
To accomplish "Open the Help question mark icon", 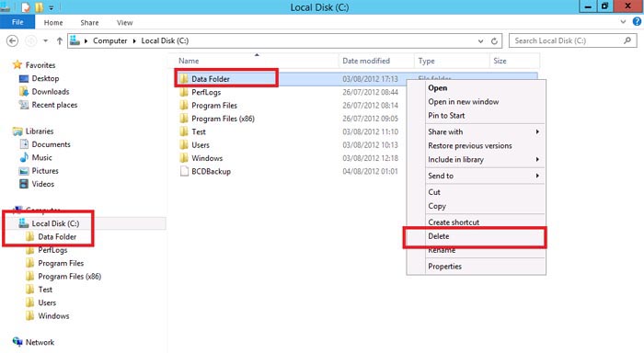I will pyautogui.click(x=637, y=22).
